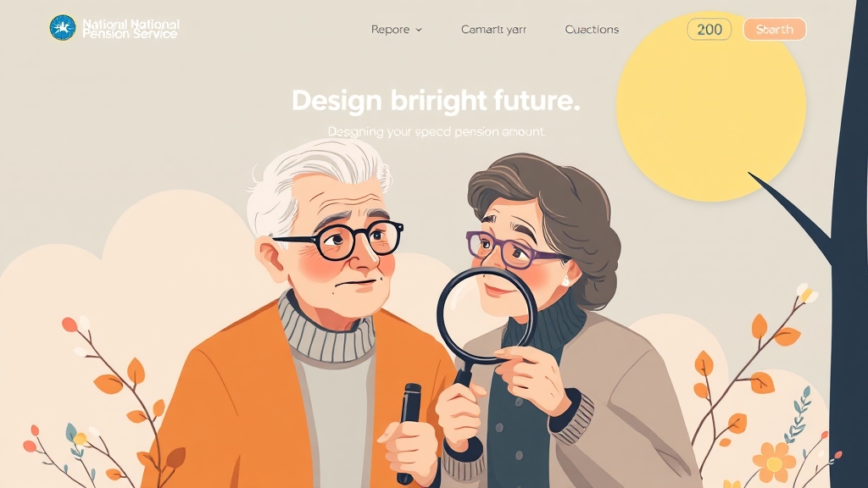The height and width of the screenshot is (488, 868).
Task: Click the orange flower at bottom right
Action: click(774, 462)
